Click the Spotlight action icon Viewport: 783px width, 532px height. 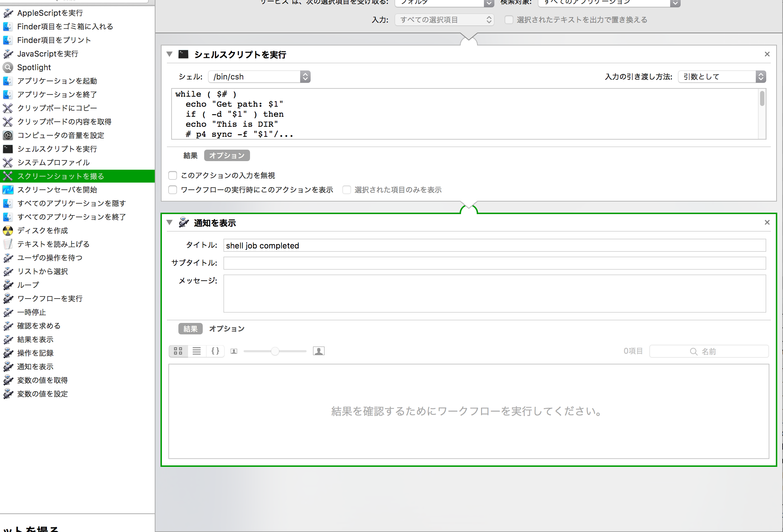8,67
